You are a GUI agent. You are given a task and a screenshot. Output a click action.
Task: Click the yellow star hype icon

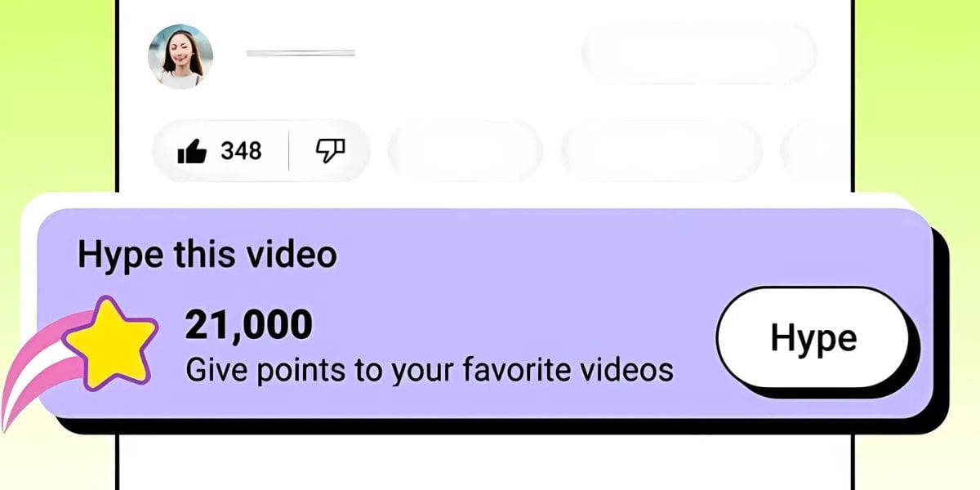112,342
